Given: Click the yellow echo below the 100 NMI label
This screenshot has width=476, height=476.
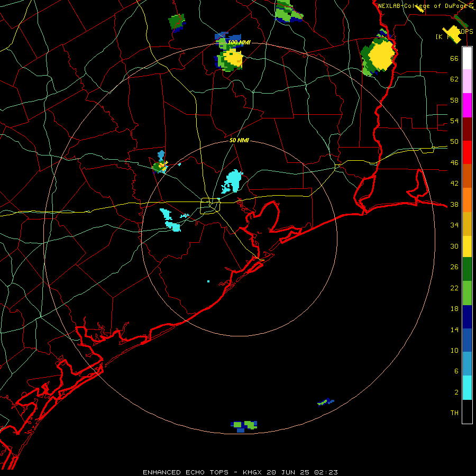Looking at the screenshot, I should [x=233, y=59].
